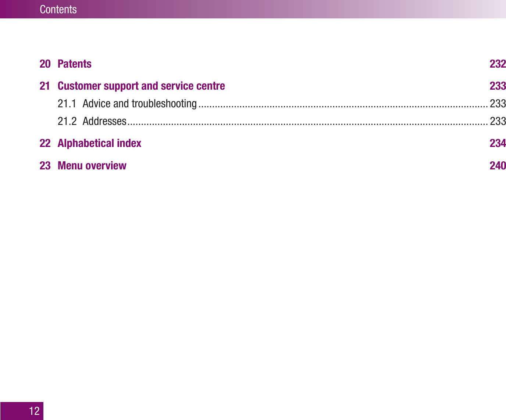Select page 233 beside Customer support heading
The width and height of the screenshot is (506, 420).
pyautogui.click(x=498, y=86)
